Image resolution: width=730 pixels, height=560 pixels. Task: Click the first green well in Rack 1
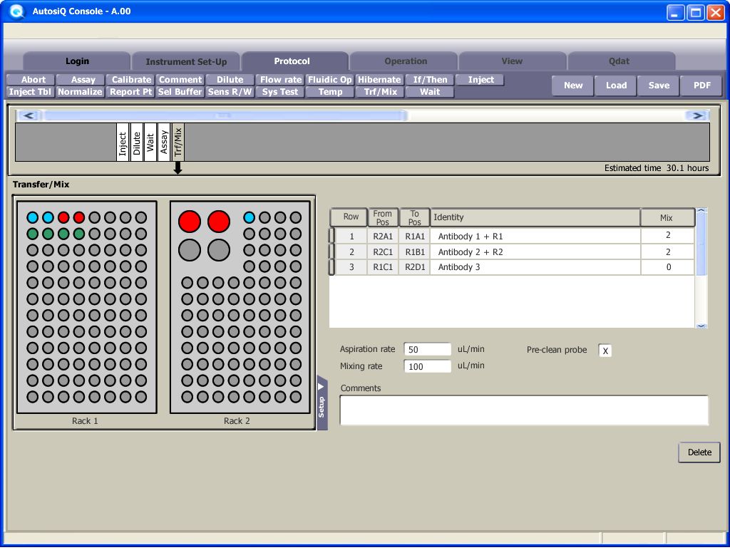[33, 233]
